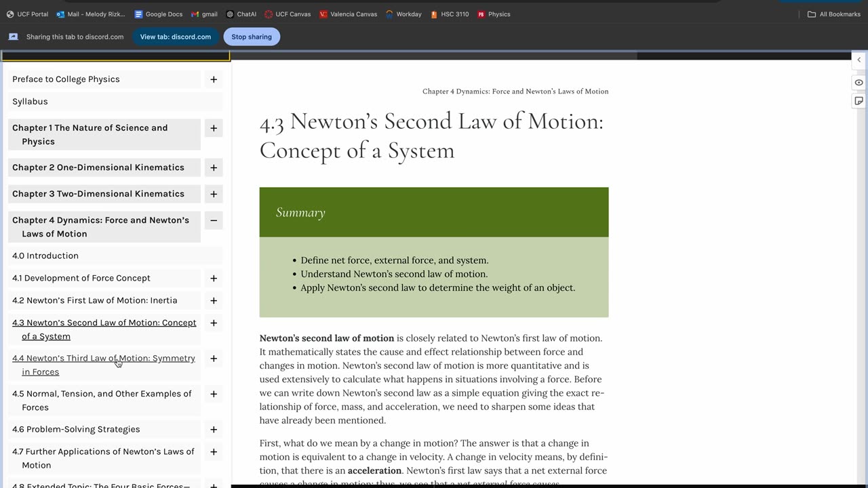868x488 pixels.
Task: Open the Syllabus link
Action: [30, 102]
